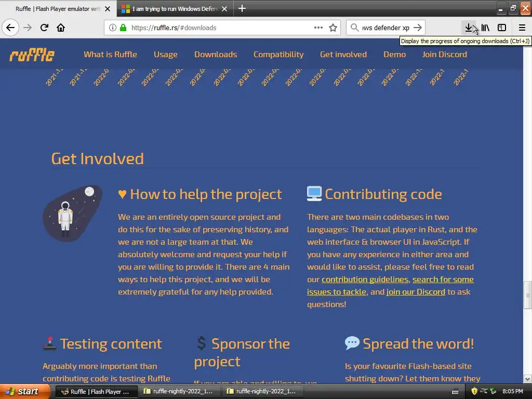
Task: Click the page vertical scrollbar thumb
Action: click(x=528, y=295)
